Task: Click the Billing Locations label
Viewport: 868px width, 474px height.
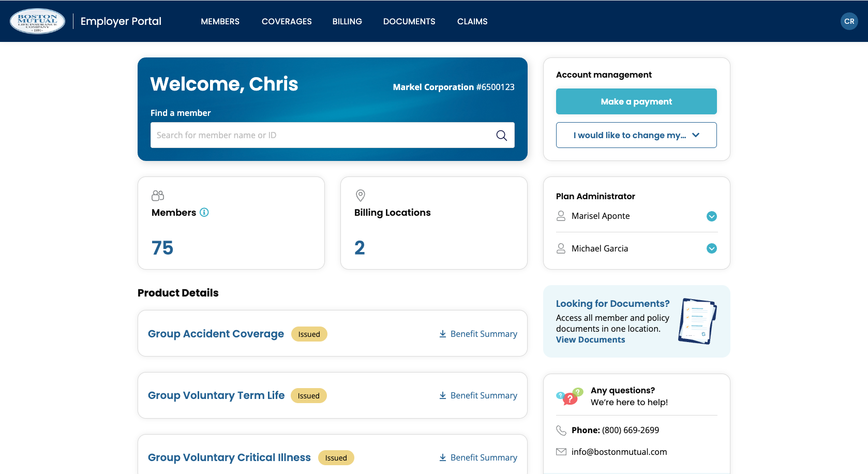Action: (x=393, y=213)
